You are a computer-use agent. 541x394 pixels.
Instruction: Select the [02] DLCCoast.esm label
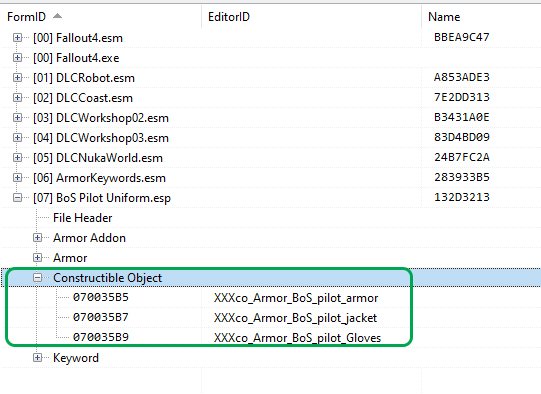click(83, 98)
